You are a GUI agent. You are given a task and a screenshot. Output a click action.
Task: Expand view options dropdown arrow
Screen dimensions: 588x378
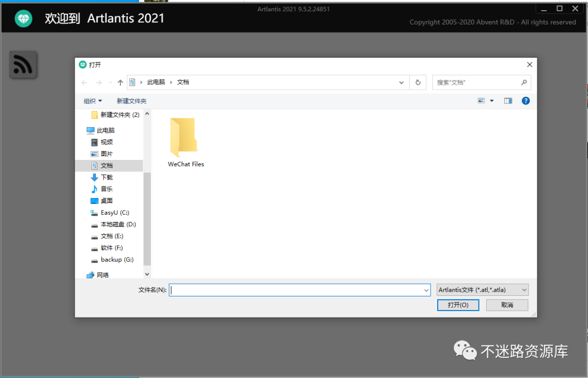coord(492,101)
